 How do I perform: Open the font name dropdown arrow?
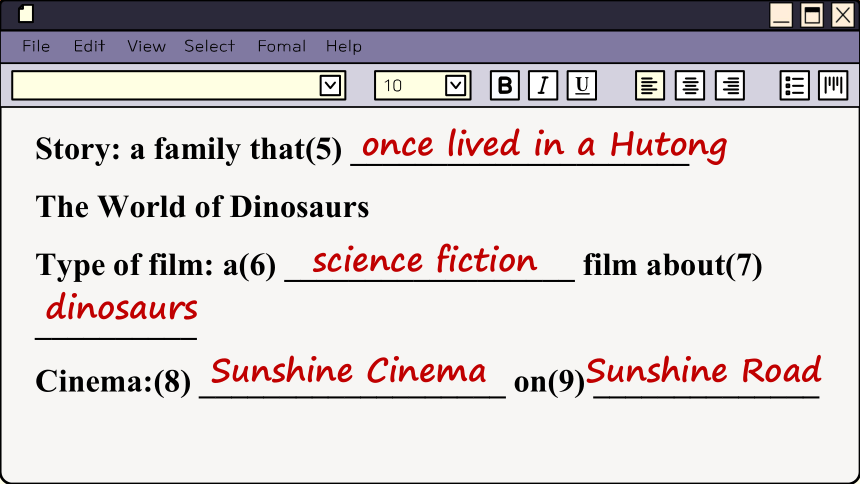click(x=330, y=86)
